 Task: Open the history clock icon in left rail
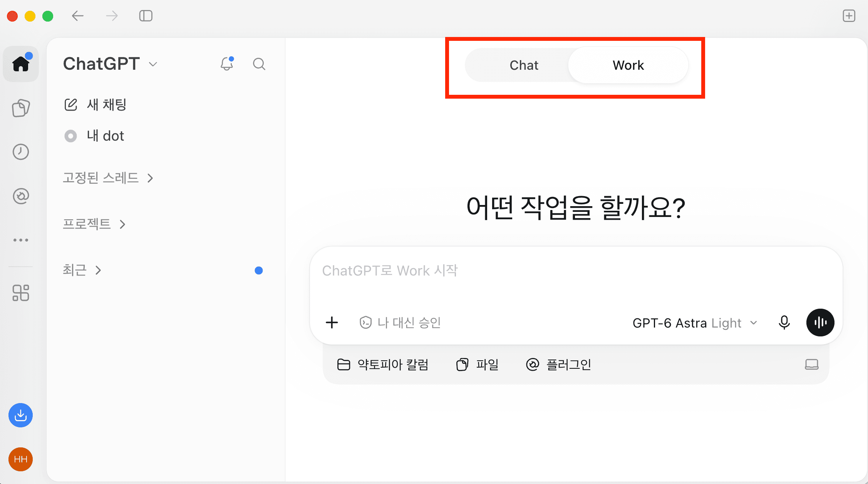point(21,152)
